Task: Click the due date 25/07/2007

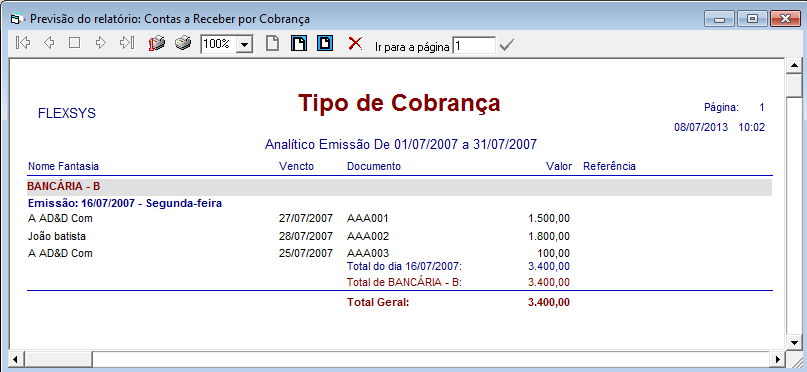Action: click(x=306, y=253)
